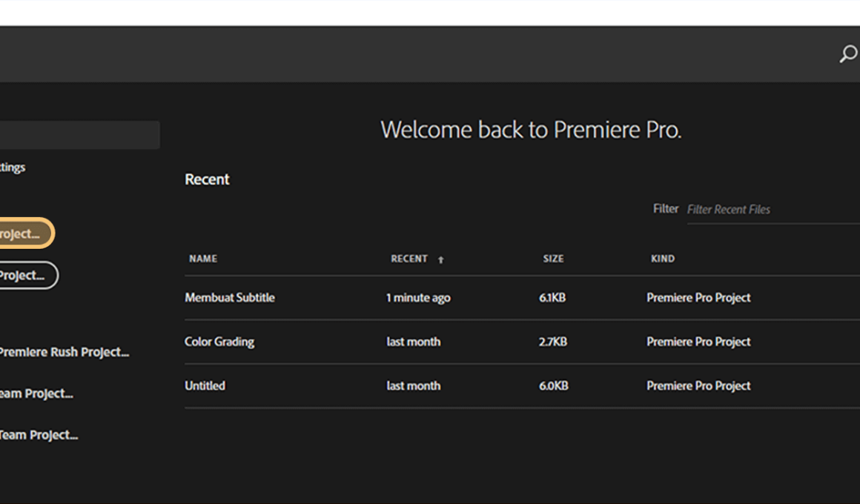The image size is (860, 504).
Task: Click the Filter Recent Files field
Action: pyautogui.click(x=773, y=210)
